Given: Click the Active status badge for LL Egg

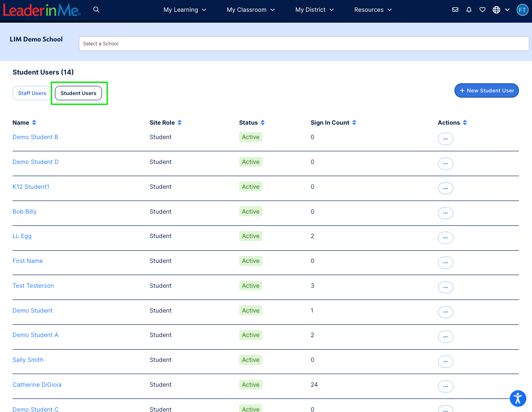Looking at the screenshot, I should (251, 236).
